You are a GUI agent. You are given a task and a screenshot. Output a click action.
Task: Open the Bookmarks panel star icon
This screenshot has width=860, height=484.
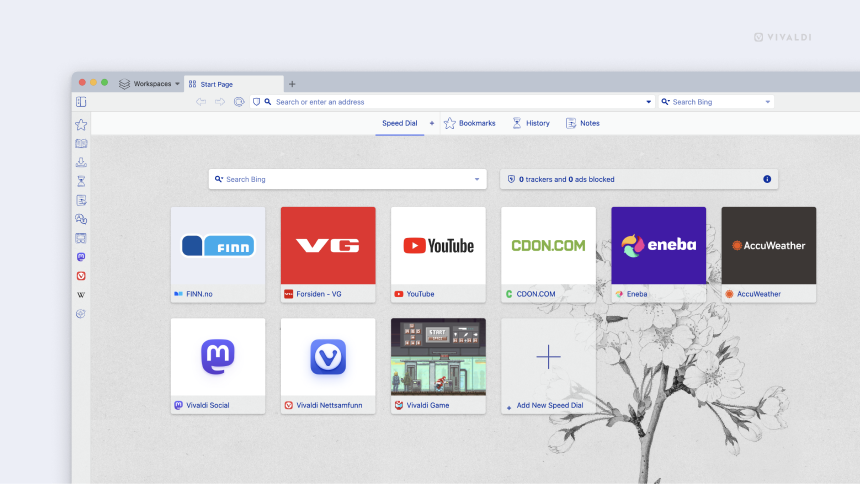pyautogui.click(x=81, y=125)
